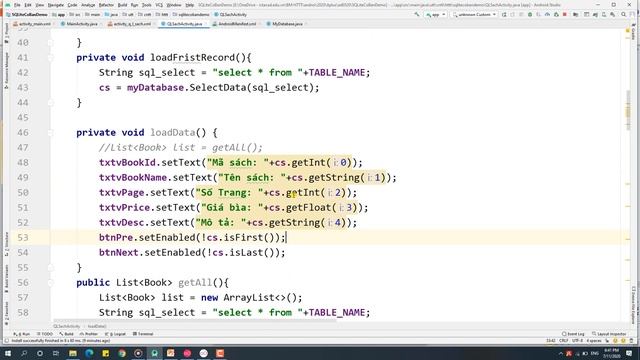Click the fold end marker at line 44

tap(51, 103)
